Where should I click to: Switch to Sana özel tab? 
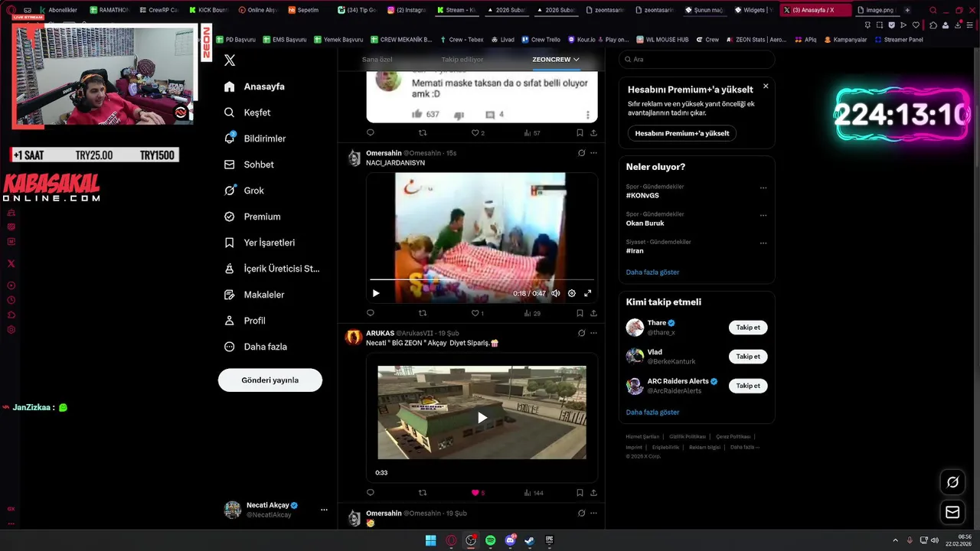377,60
